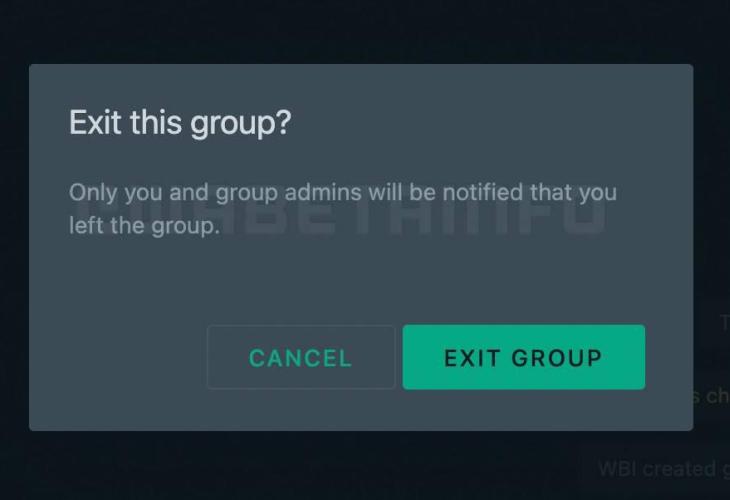Click empty dialog space left of CANCEL
The image size is (730, 500).
(119, 357)
